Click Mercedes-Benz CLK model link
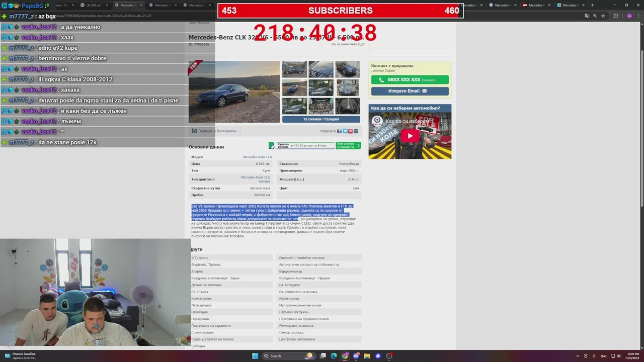The width and height of the screenshot is (644, 362). [x=257, y=157]
